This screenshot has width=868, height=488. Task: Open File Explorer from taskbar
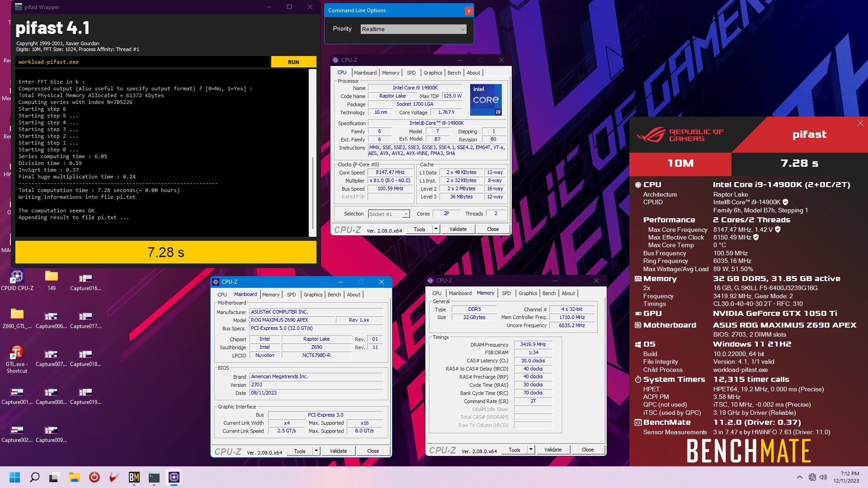pyautogui.click(x=75, y=477)
